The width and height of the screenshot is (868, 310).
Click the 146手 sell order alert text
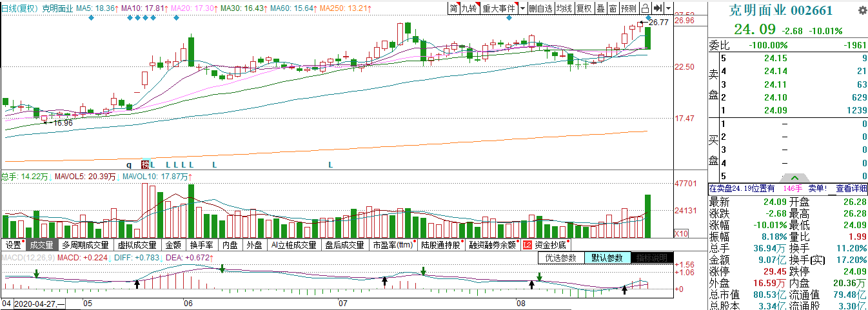(793, 189)
